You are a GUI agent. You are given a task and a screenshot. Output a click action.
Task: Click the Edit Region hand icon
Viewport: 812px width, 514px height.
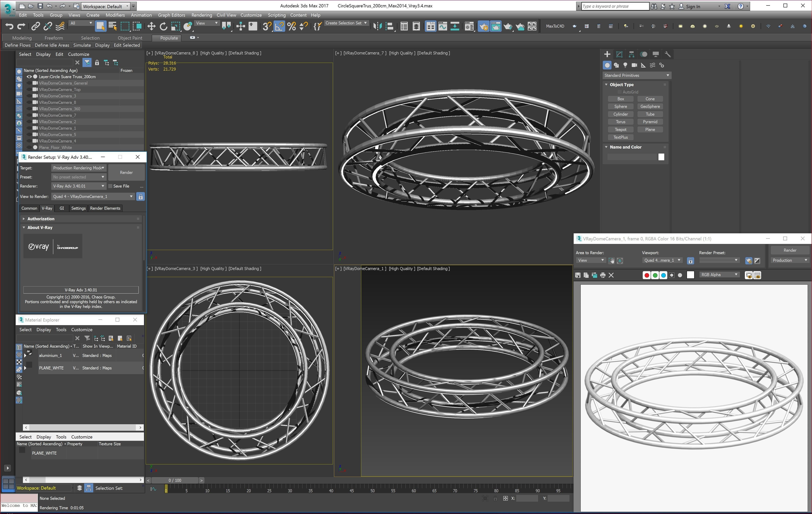pyautogui.click(x=611, y=261)
